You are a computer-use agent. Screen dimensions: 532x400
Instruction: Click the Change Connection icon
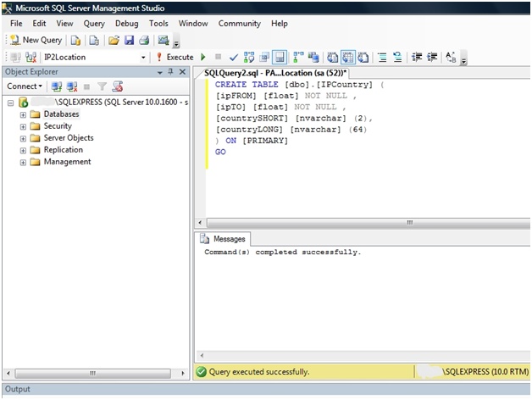coord(30,57)
